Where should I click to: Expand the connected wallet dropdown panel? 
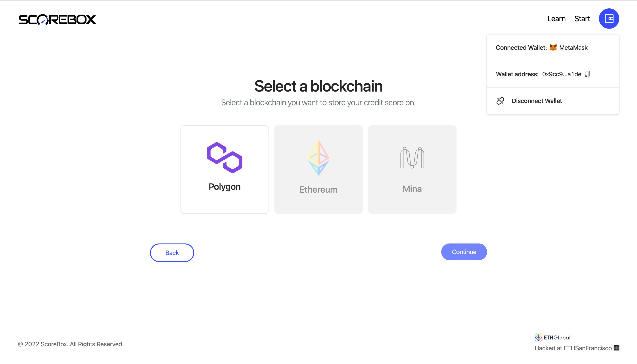tap(609, 18)
